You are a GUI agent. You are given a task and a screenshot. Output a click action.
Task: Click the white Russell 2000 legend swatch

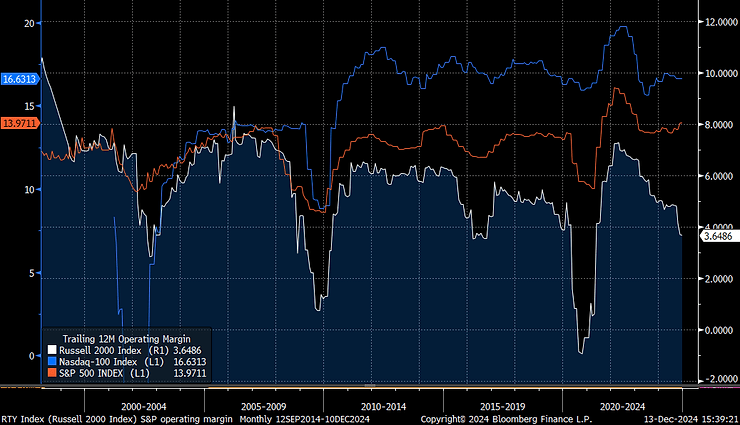52,351
